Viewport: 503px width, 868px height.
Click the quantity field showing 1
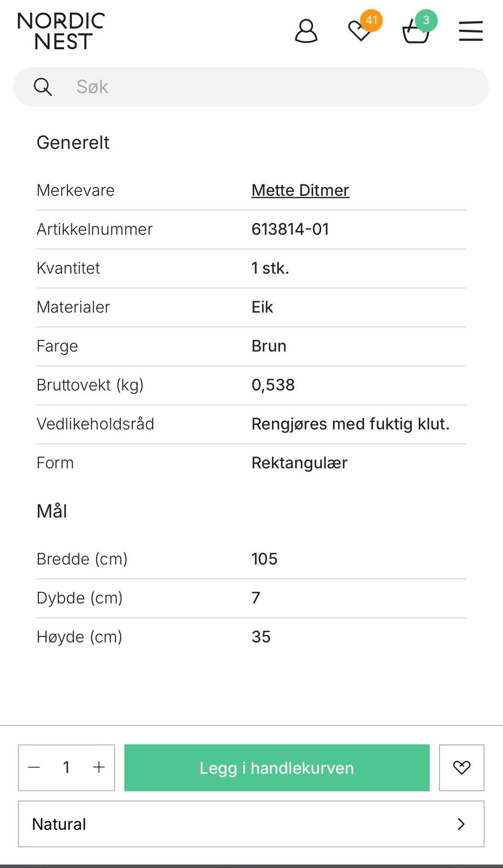point(67,768)
